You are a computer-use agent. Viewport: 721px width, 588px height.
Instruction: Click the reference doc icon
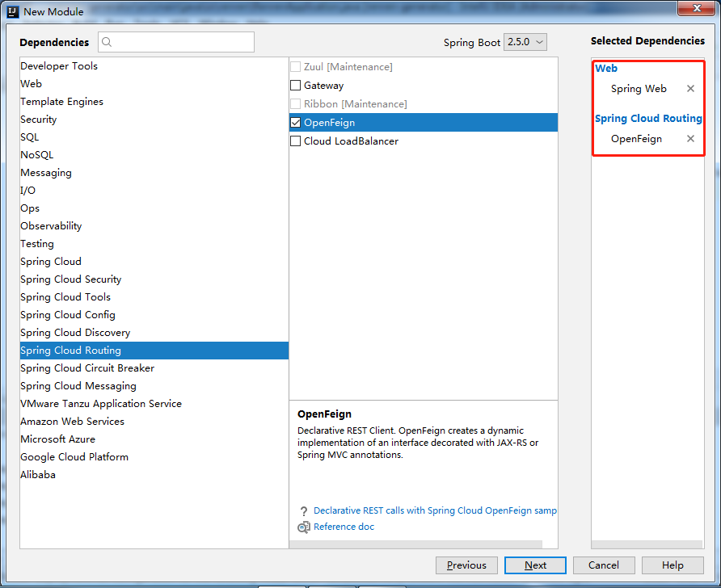coord(303,527)
